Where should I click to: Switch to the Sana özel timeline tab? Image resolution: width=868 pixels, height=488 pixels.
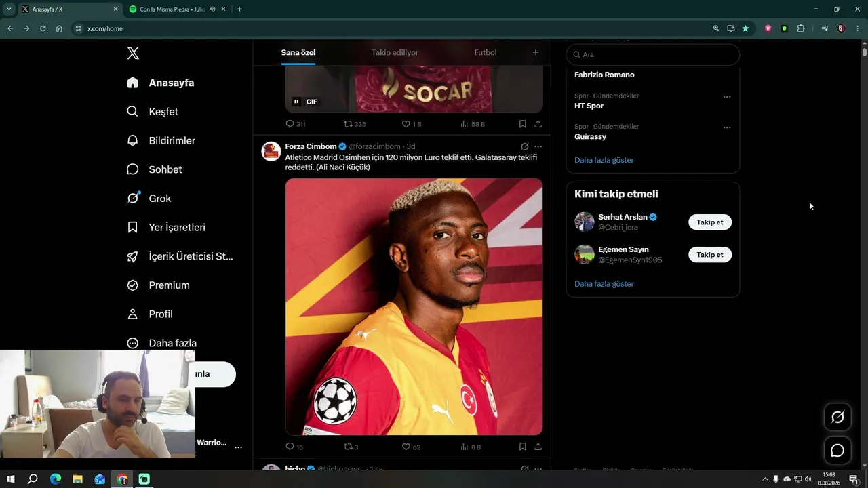[x=298, y=53]
